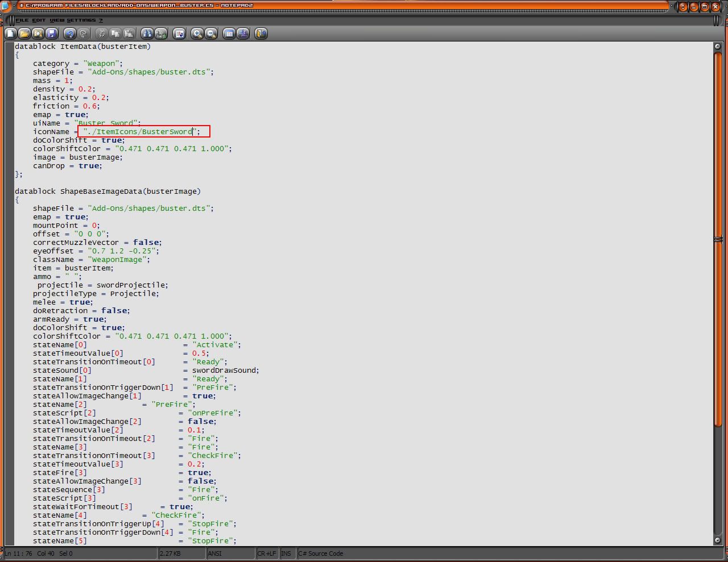The image size is (728, 562).
Task: Click the line 'density = 0.2;'
Action: 64,89
